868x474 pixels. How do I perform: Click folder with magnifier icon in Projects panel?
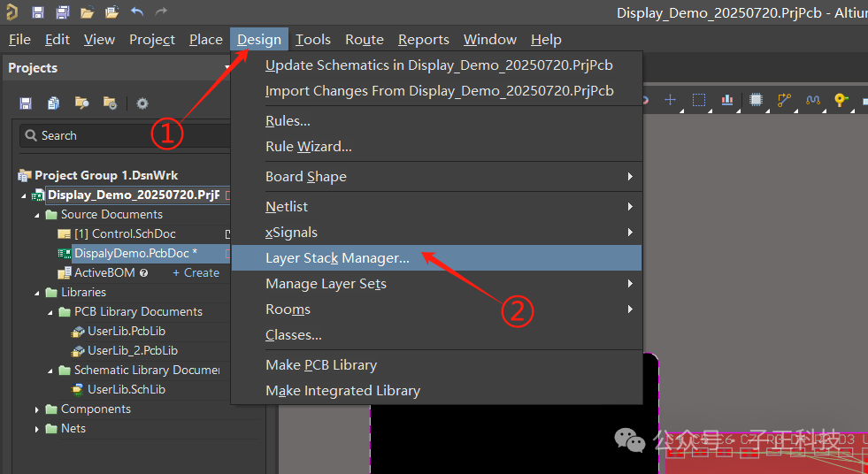coord(82,103)
